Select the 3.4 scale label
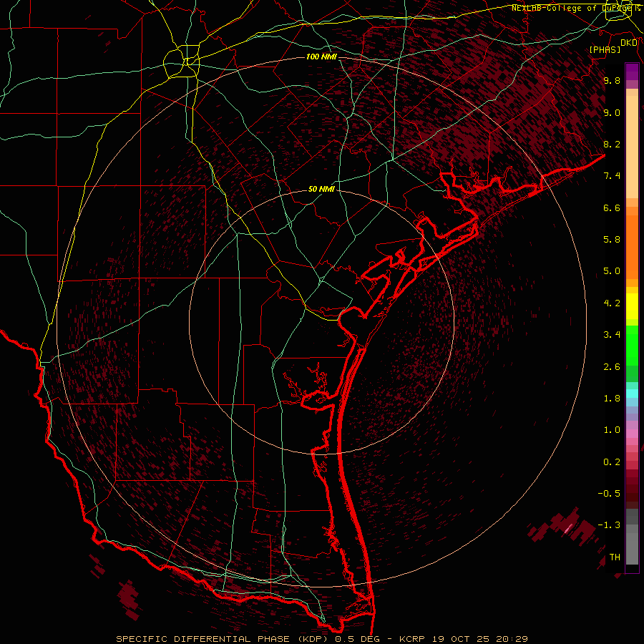 point(612,335)
